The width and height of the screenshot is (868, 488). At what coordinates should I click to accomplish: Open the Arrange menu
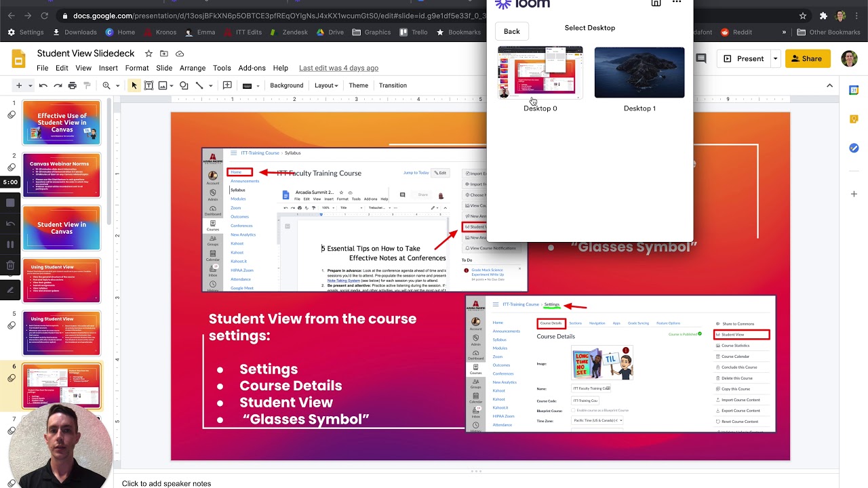tap(193, 68)
